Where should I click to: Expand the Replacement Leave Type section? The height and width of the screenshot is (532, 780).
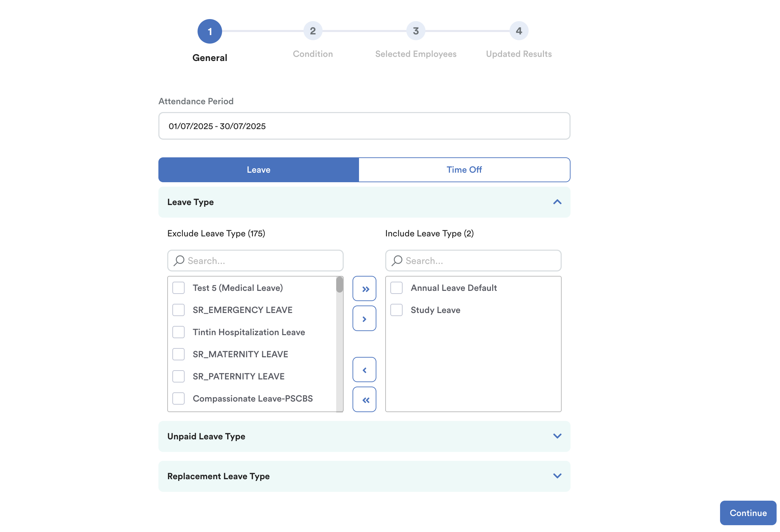click(x=557, y=476)
